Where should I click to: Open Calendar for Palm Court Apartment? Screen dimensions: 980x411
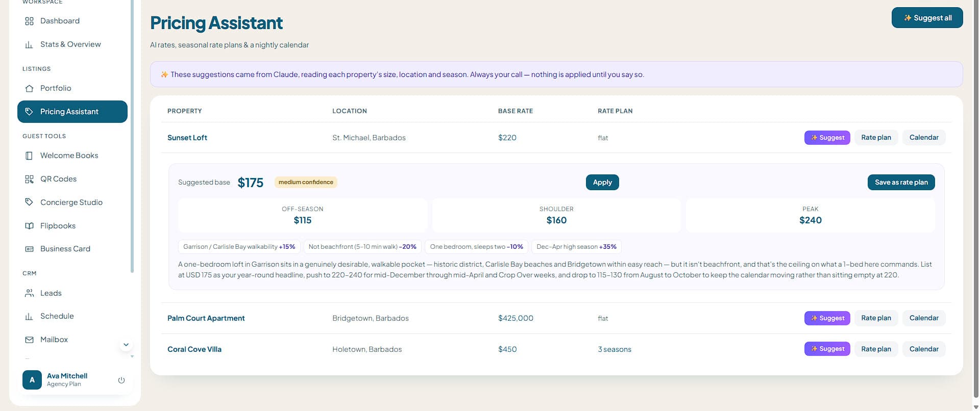tap(924, 318)
